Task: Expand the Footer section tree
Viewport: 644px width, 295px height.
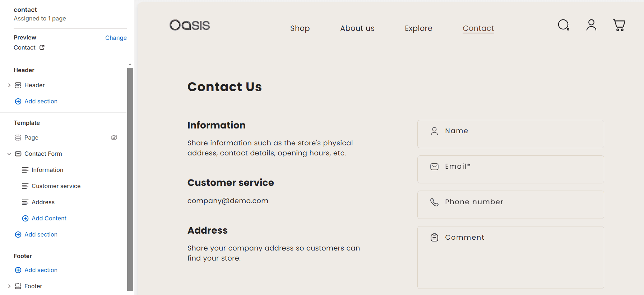Action: point(9,286)
